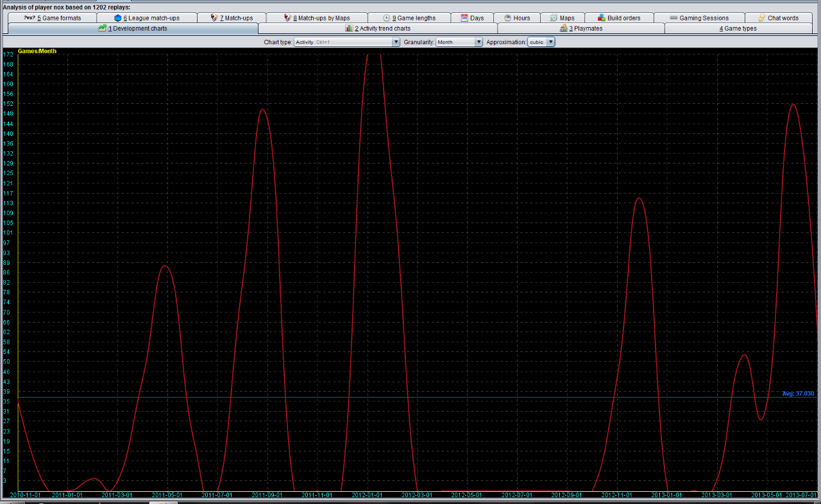Click the Match-ups by Maps icon
Viewport: 821px width, 504px height.
pyautogui.click(x=287, y=18)
